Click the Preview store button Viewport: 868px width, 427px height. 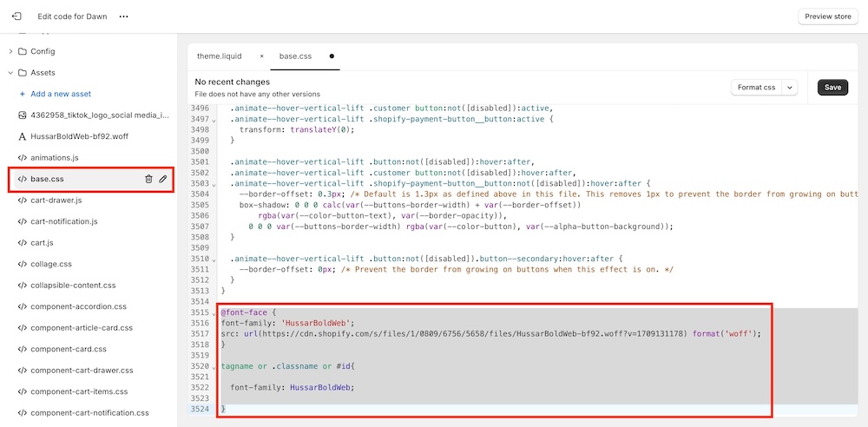tap(827, 16)
